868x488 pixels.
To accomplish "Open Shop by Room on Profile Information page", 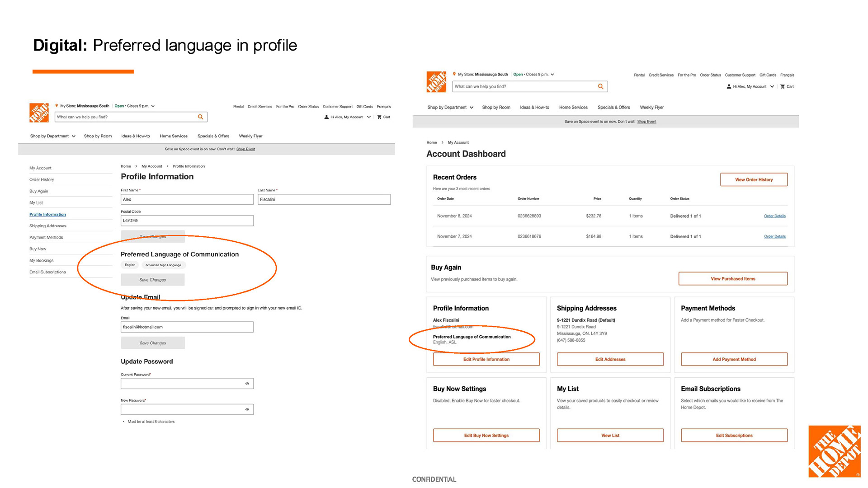I will (98, 136).
